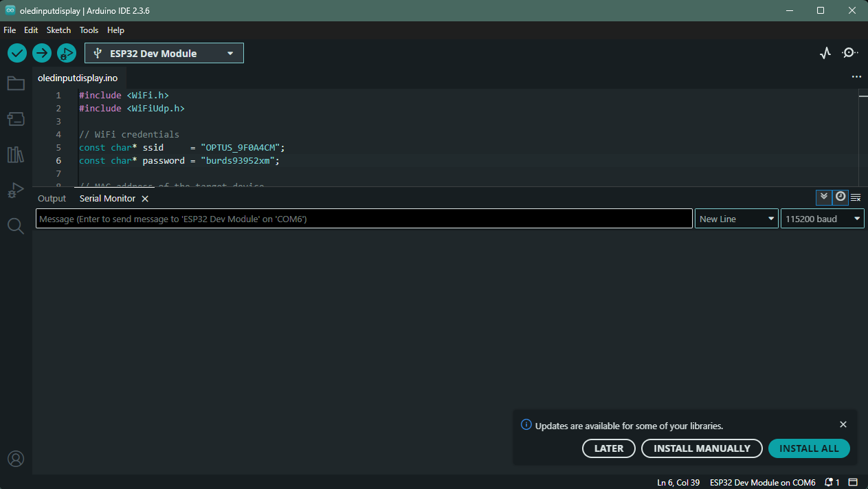Screen dimensions: 868x489
Task: Toggle timestamp display in Serial Monitor
Action: tap(840, 197)
